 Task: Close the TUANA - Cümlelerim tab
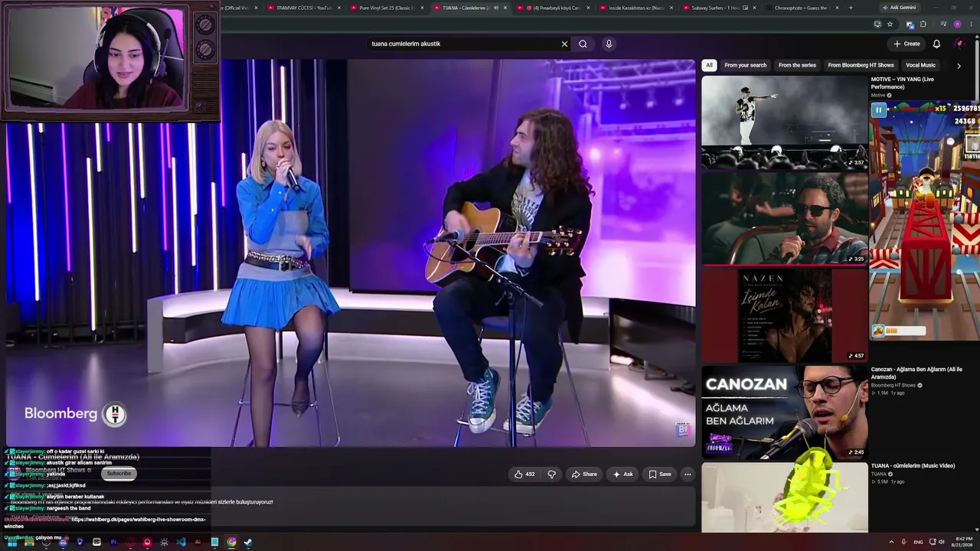pos(505,8)
